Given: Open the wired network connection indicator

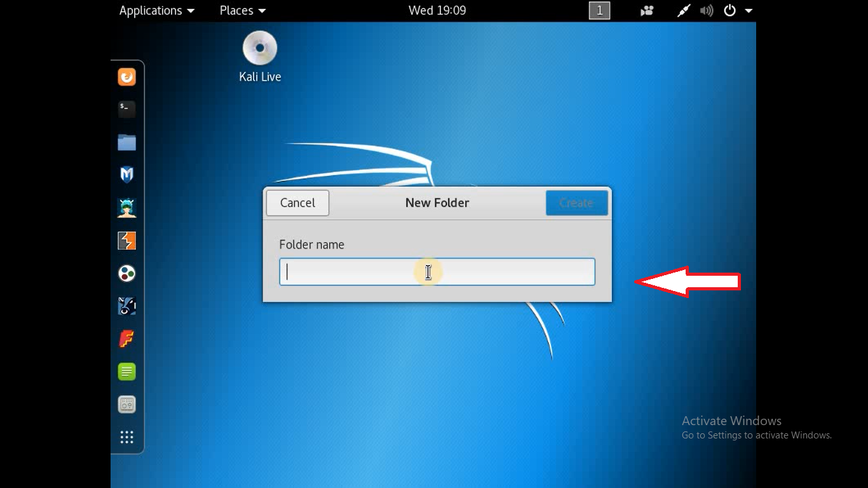Looking at the screenshot, I should [684, 11].
